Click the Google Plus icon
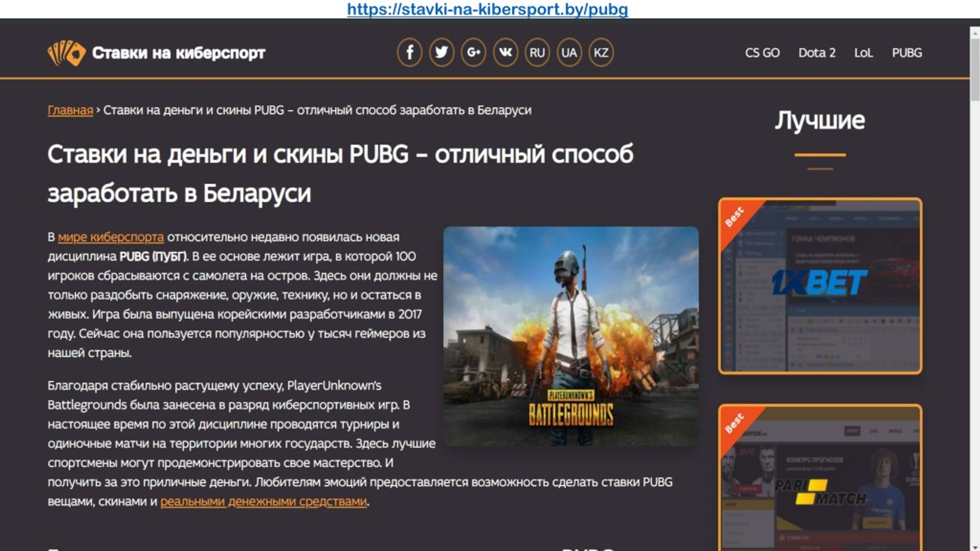Image resolution: width=980 pixels, height=551 pixels. pos(474,52)
